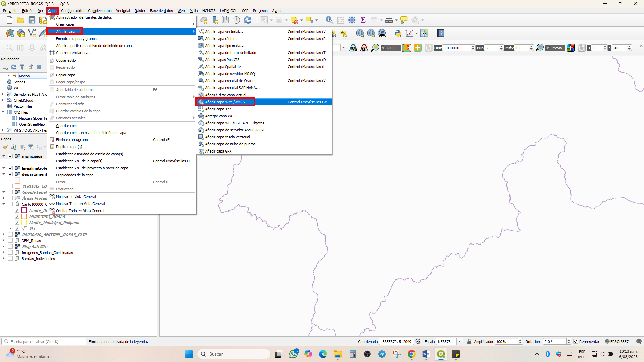Collapse the XYZ Tiles tree node
644x362 pixels.
(x=3, y=112)
